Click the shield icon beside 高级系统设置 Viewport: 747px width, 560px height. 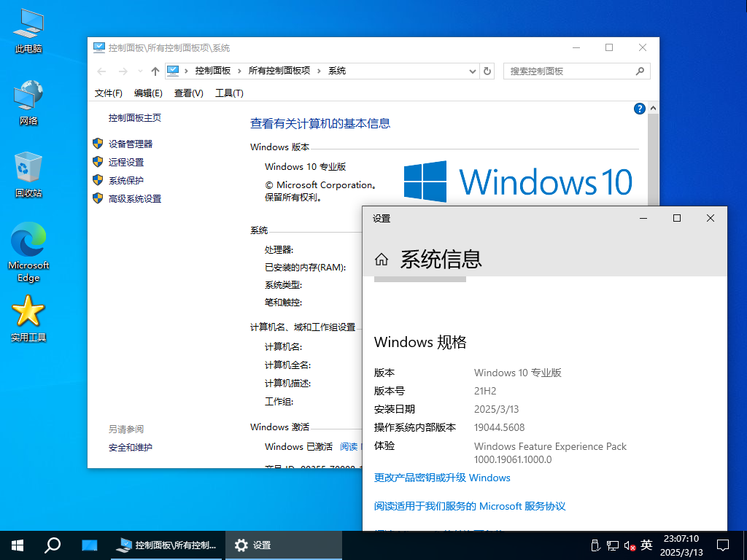[x=98, y=198]
